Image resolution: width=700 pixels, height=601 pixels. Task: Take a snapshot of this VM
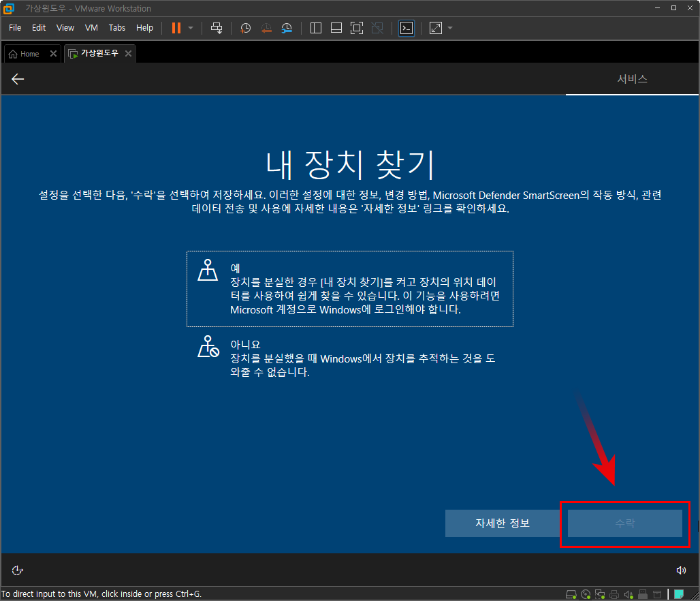(245, 28)
